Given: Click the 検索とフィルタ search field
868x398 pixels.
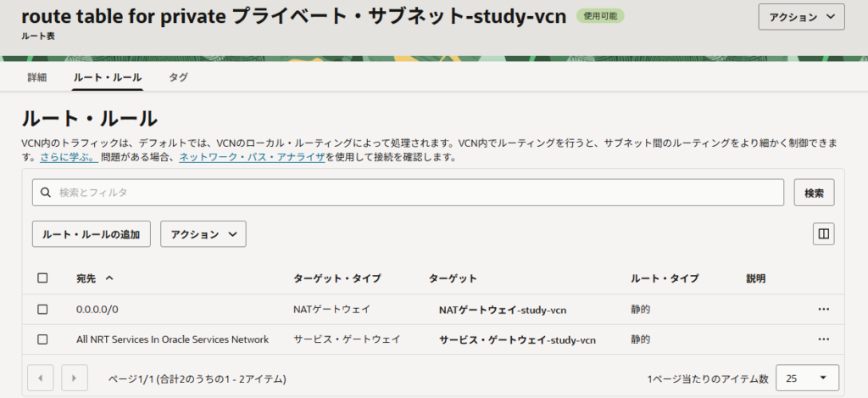Looking at the screenshot, I should click(415, 193).
